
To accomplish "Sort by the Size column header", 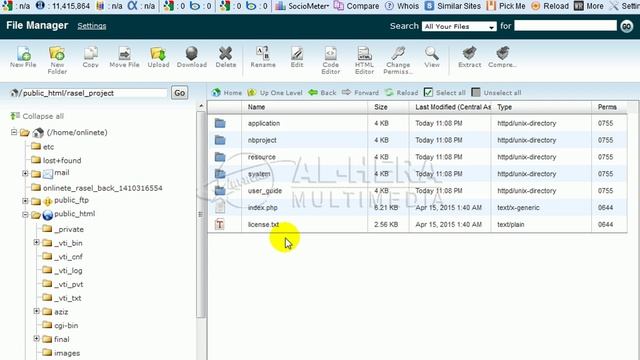I will [389, 107].
